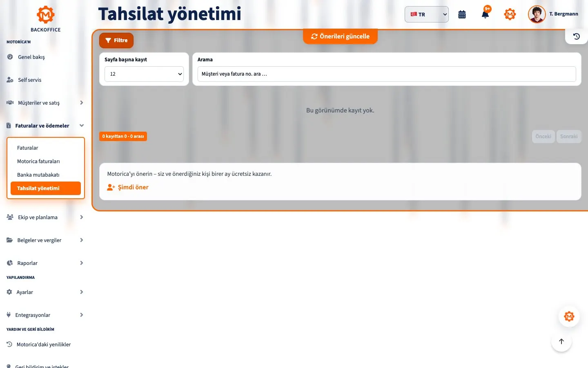Image resolution: width=588 pixels, height=368 pixels.
Task: Open the calendar icon in header
Action: tap(462, 14)
